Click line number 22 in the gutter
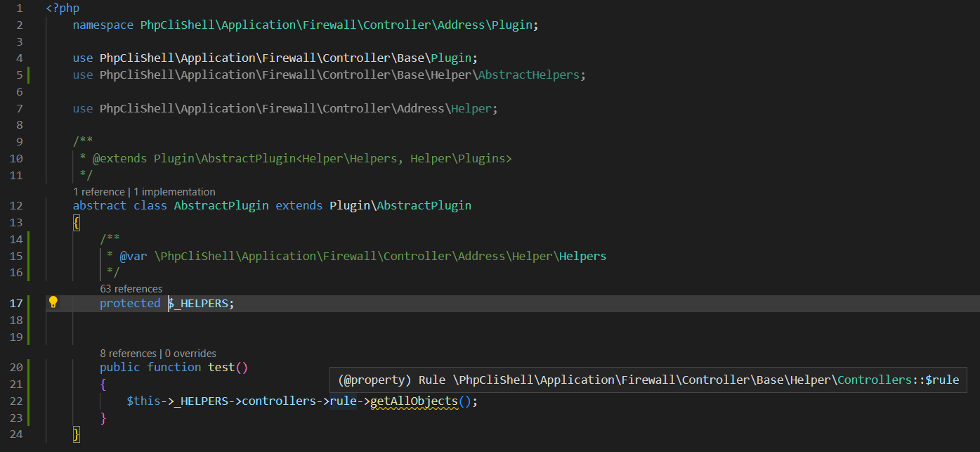This screenshot has width=980, height=452. (x=16, y=401)
